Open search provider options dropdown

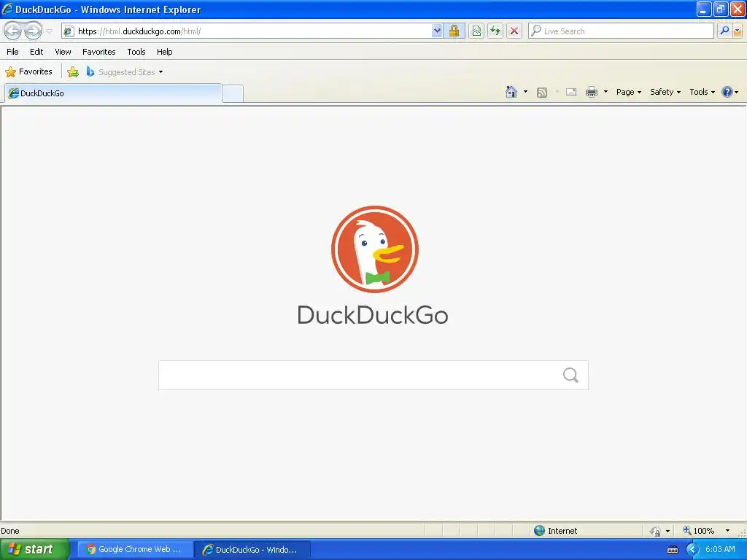738,31
